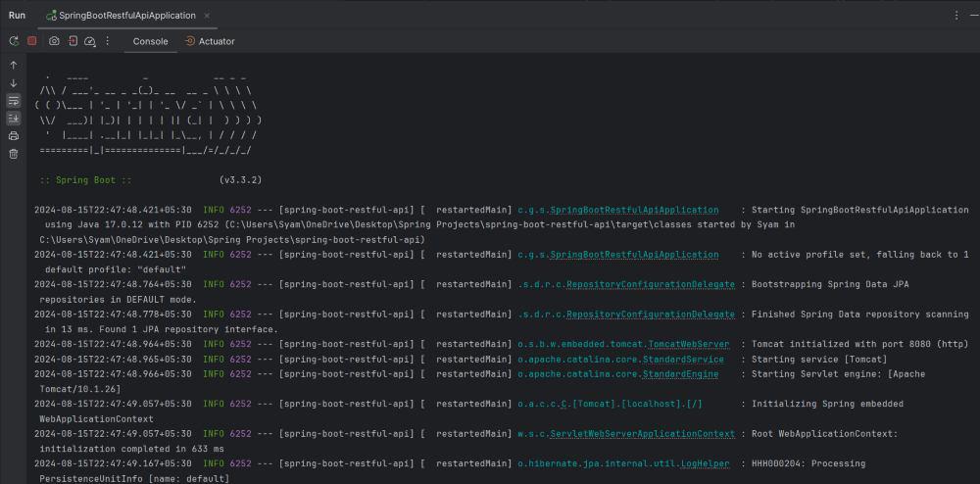980x484 pixels.
Task: Click 'initialization completed in 633 ms' text
Action: 132,449
